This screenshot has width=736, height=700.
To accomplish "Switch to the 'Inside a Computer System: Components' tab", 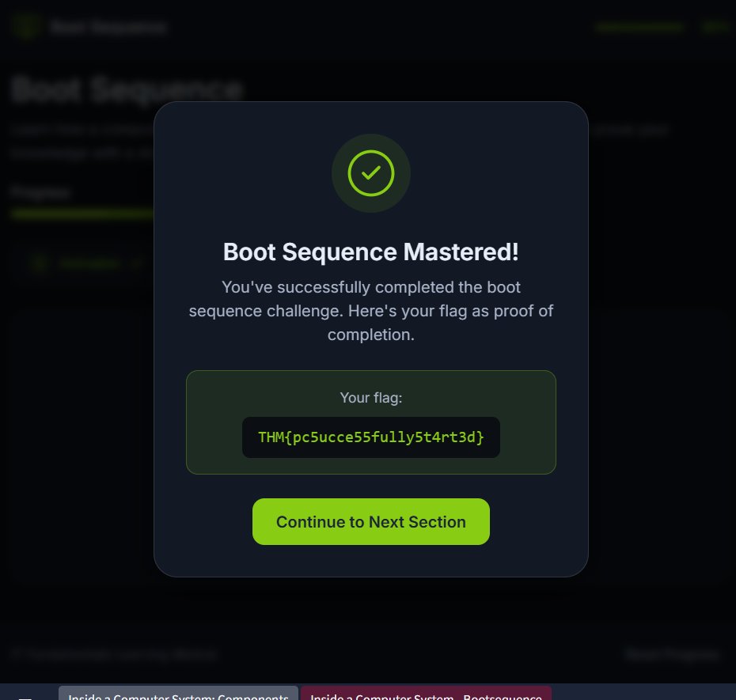I will click(178, 693).
